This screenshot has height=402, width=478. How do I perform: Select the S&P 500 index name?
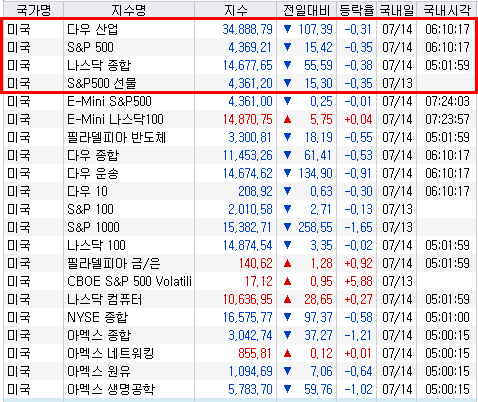(90, 47)
